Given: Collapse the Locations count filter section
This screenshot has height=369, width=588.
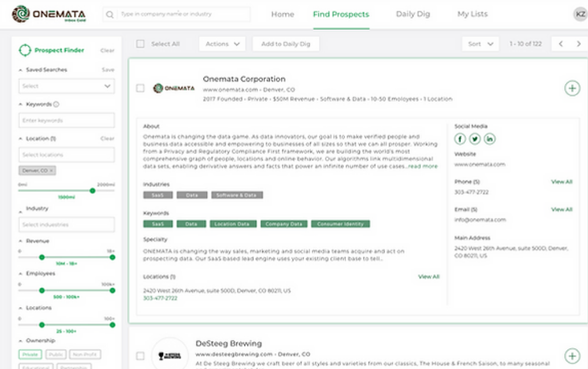Looking at the screenshot, I should coord(21,308).
